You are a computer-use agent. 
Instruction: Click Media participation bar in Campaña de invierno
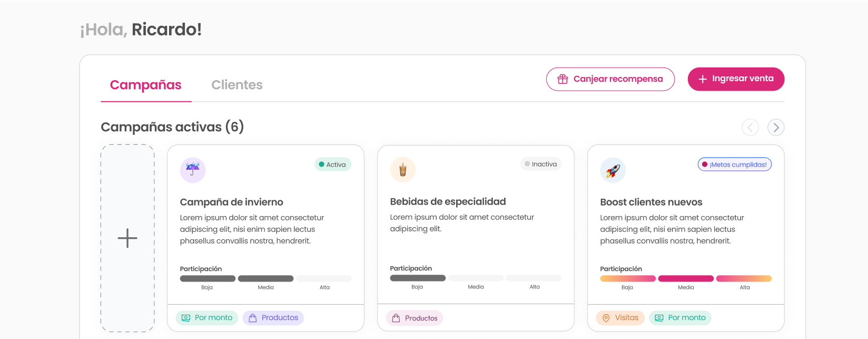pyautogui.click(x=265, y=278)
